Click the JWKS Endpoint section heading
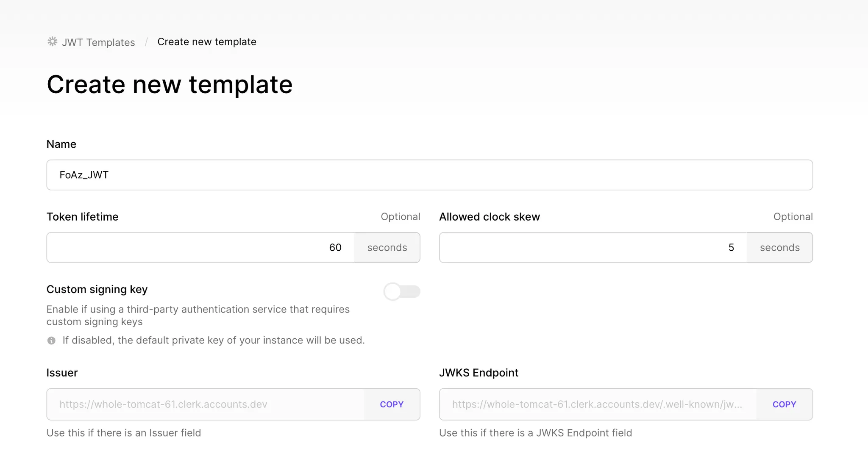This screenshot has height=451, width=868. [479, 373]
